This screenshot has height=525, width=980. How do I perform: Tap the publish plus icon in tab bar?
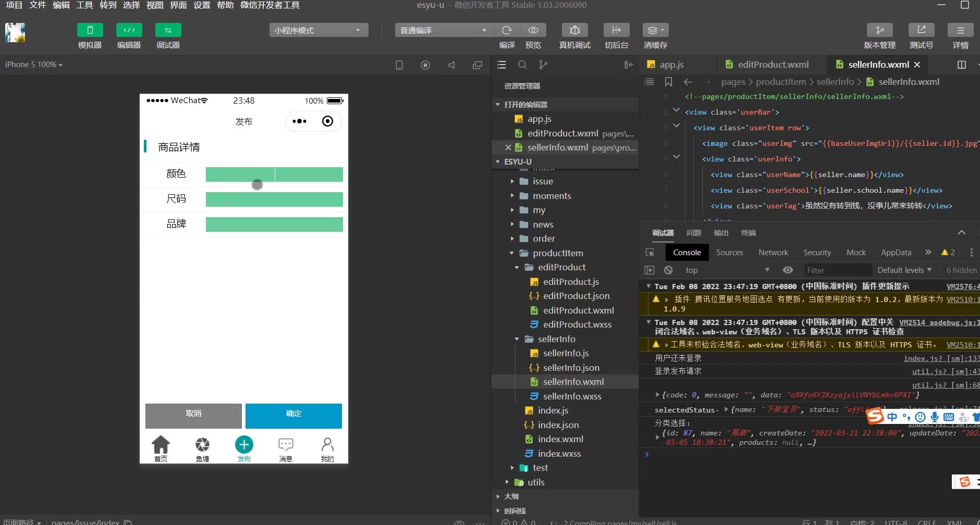244,445
